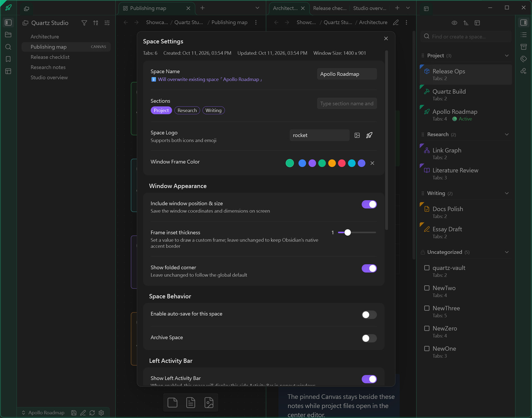Change sort order in file list header
Screen dimensions: 532x418
click(96, 23)
